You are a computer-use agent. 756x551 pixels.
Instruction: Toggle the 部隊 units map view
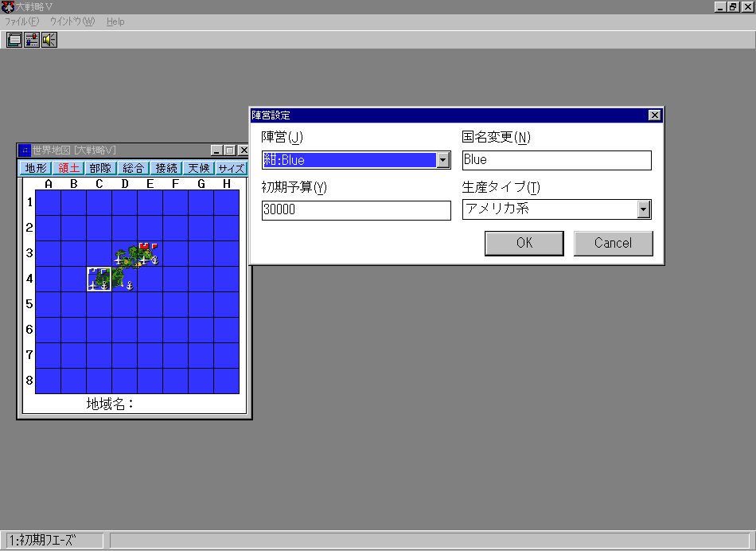(x=101, y=168)
